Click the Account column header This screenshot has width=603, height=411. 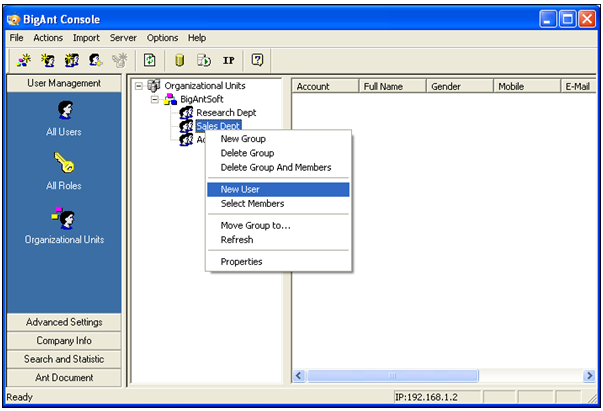325,87
